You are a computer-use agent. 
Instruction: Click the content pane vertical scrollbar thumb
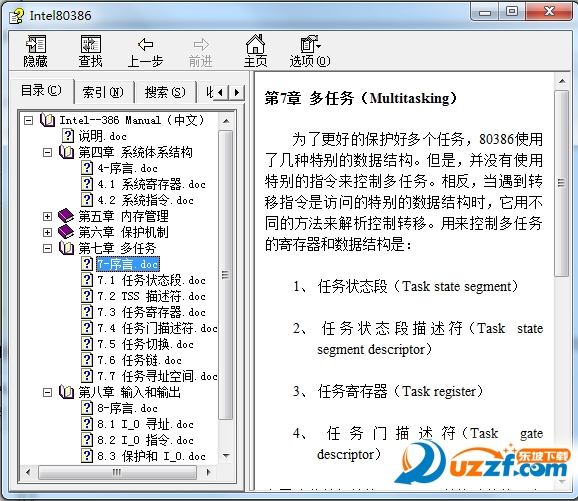[561, 183]
